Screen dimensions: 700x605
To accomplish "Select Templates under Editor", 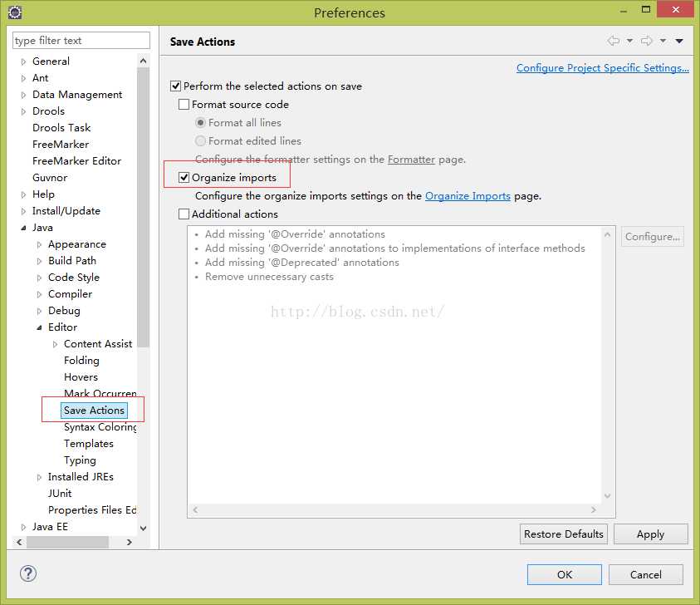I will click(88, 443).
